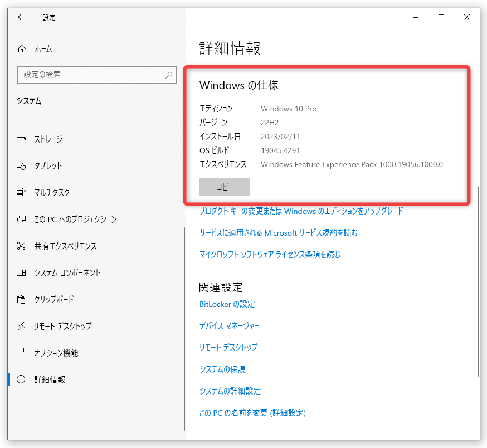Image resolution: width=487 pixels, height=448 pixels.
Task: Click the この PC へのプロジェクション icon
Action: 21,219
